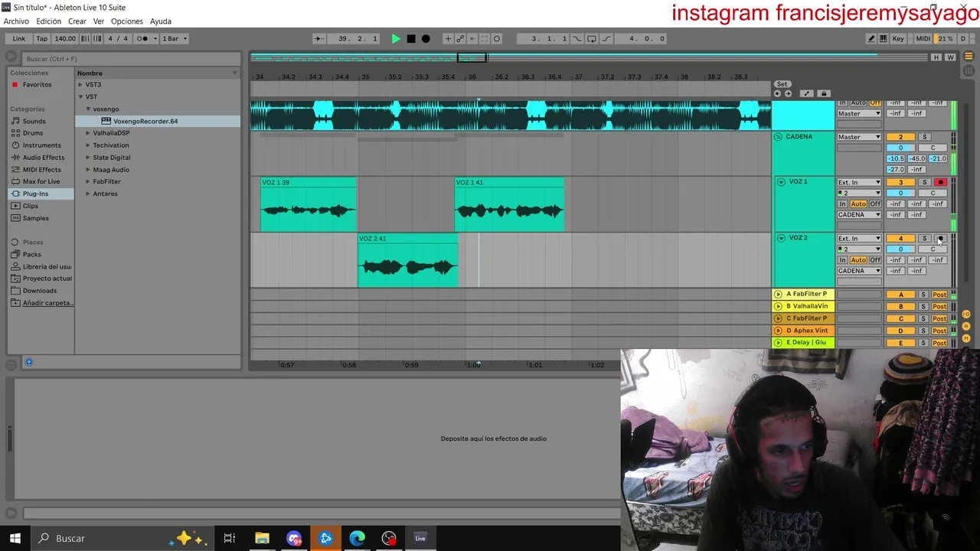980x551 pixels.
Task: Expand the ValhallaDSP folder
Action: click(88, 133)
